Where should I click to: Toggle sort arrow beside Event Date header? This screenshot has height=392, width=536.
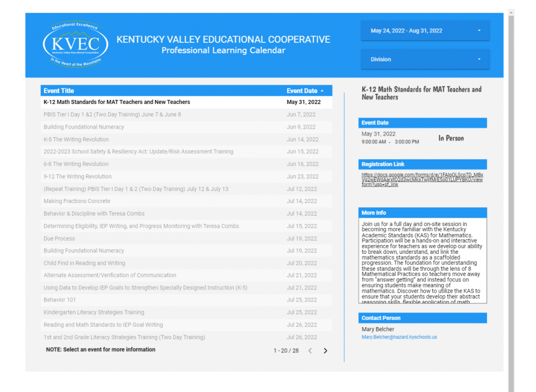click(x=322, y=91)
